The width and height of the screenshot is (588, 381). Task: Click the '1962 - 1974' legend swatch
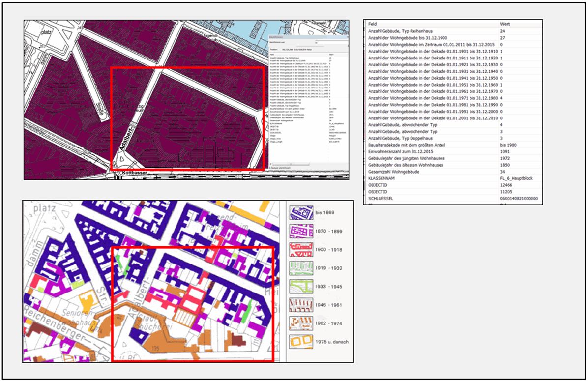301,323
